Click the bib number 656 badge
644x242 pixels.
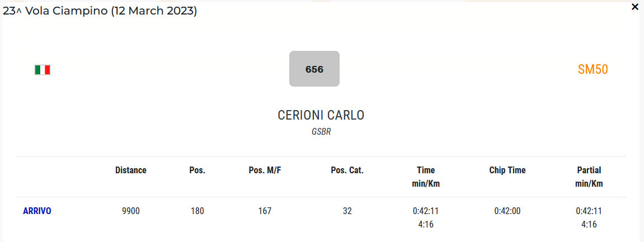click(314, 69)
